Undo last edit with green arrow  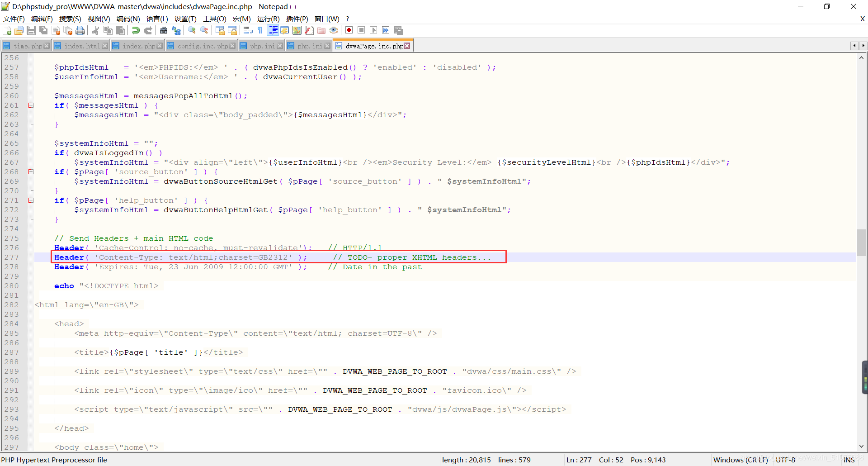pos(136,30)
